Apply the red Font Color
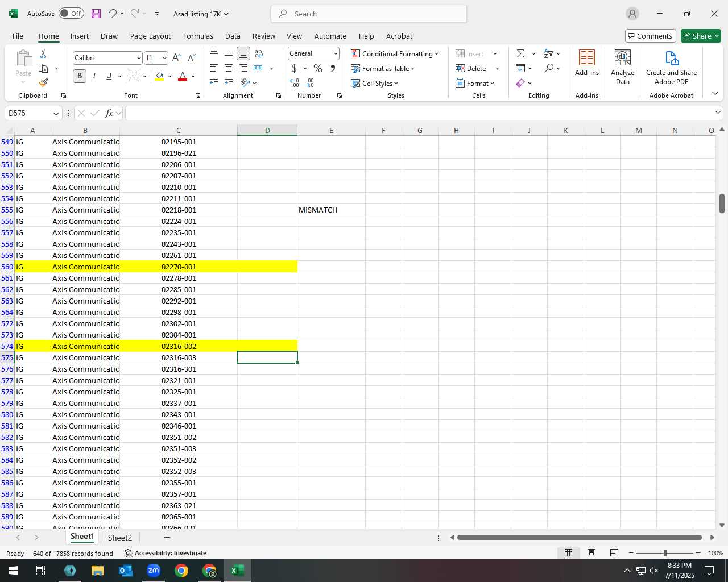The width and height of the screenshot is (728, 582). pyautogui.click(x=183, y=76)
